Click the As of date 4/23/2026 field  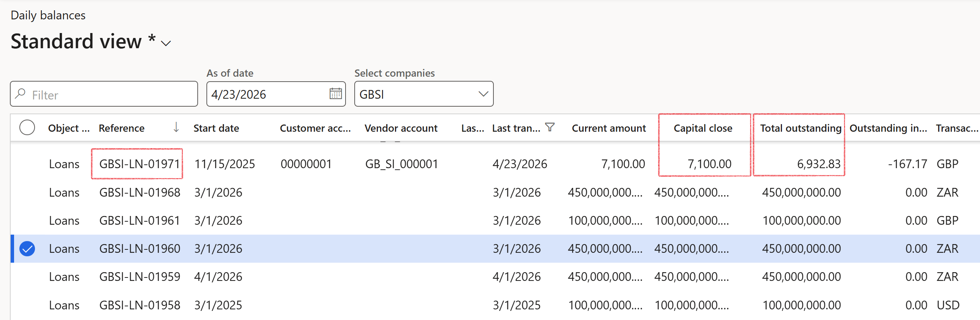(x=266, y=94)
